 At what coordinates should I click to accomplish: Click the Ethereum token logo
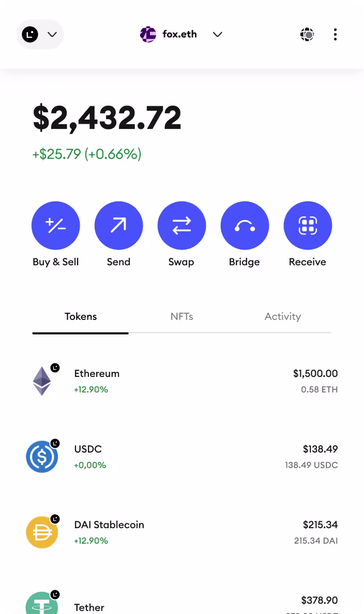coord(42,382)
